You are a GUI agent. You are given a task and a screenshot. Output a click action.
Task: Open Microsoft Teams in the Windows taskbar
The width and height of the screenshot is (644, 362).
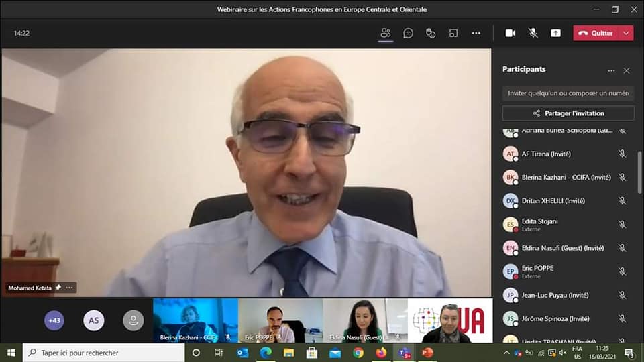405,353
